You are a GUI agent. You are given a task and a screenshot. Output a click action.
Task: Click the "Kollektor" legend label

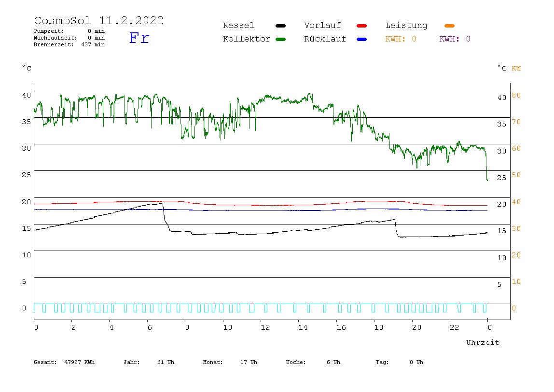(x=247, y=39)
